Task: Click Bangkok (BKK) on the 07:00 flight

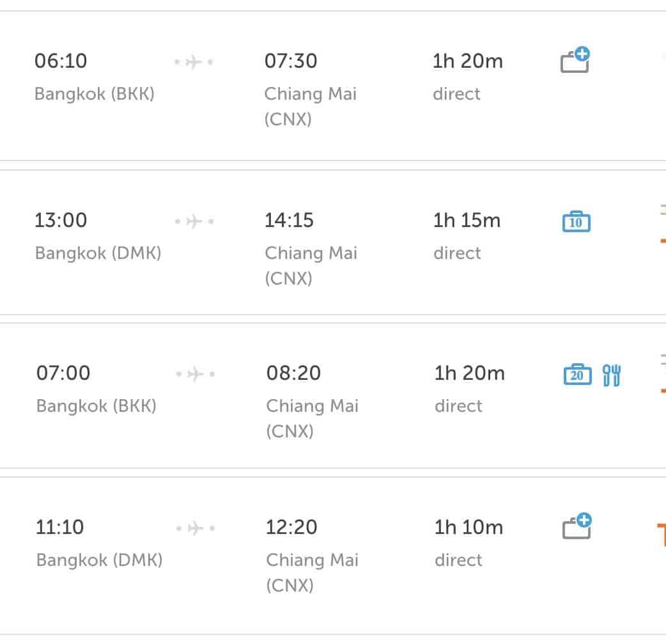Action: 97,406
